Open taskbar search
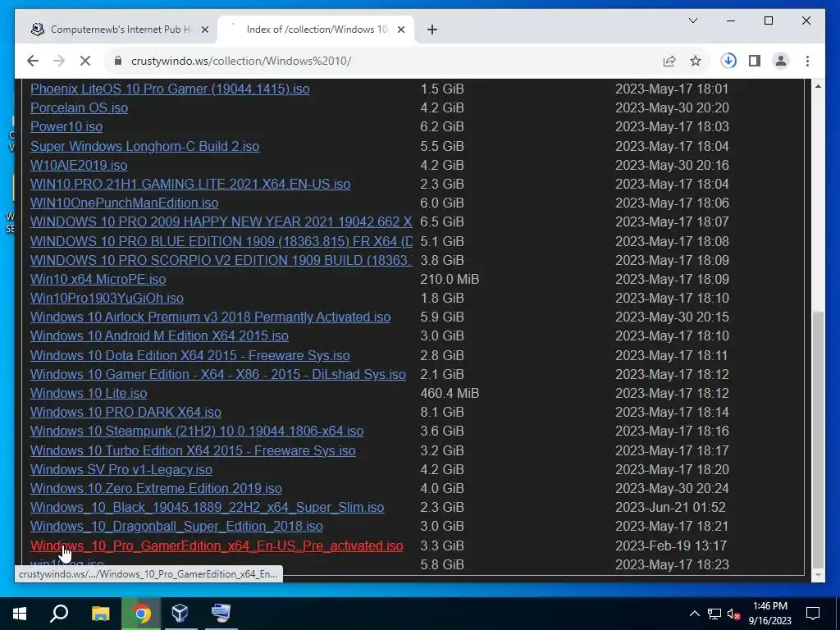The width and height of the screenshot is (840, 630). coord(59,614)
